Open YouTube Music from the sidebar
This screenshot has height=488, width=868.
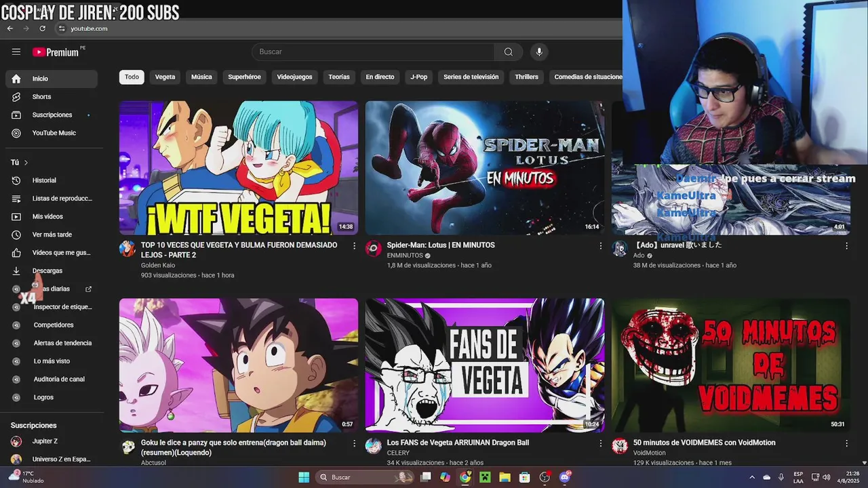pyautogui.click(x=52, y=133)
